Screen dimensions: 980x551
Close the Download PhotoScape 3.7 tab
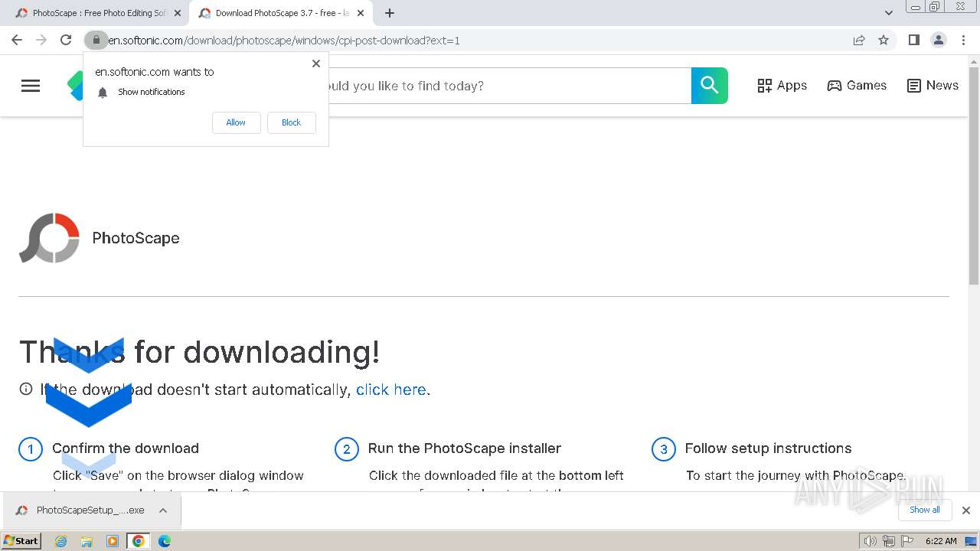(x=361, y=13)
